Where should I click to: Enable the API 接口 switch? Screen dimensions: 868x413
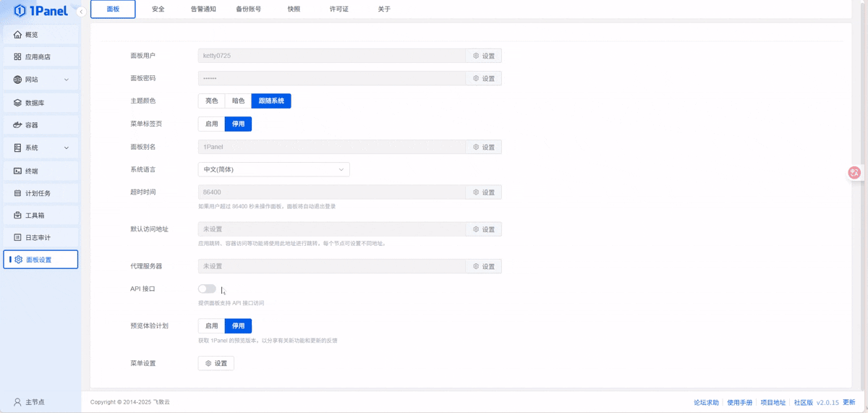tap(207, 289)
